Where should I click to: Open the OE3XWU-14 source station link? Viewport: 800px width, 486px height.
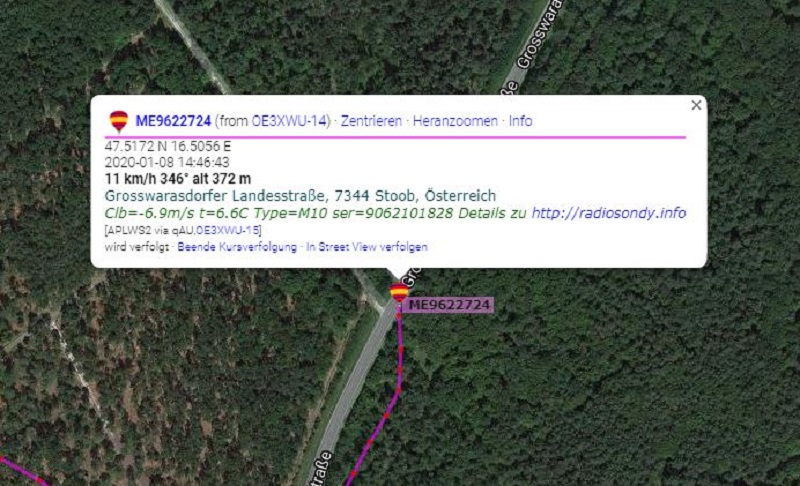click(289, 121)
